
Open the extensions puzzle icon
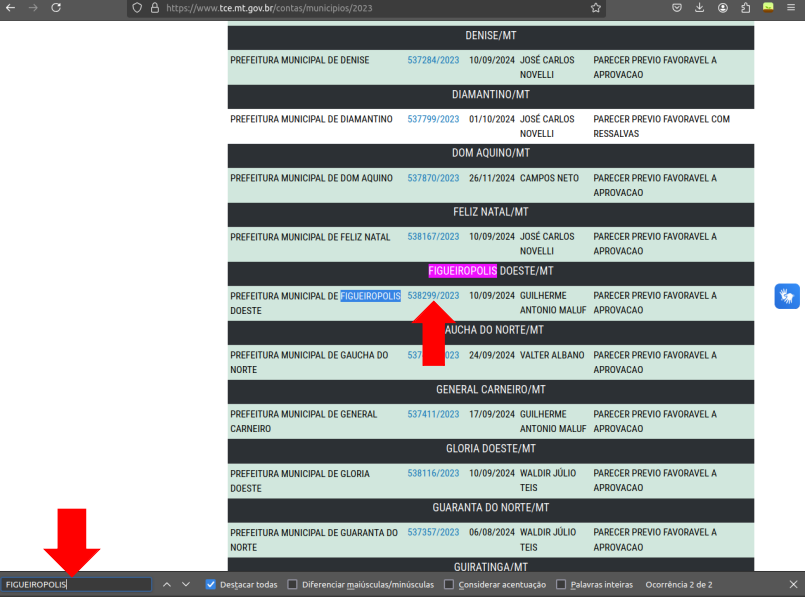pyautogui.click(x=745, y=8)
